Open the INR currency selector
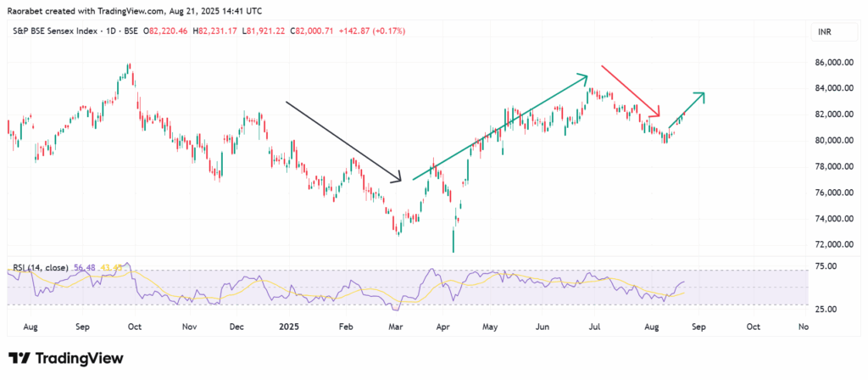 pyautogui.click(x=822, y=31)
